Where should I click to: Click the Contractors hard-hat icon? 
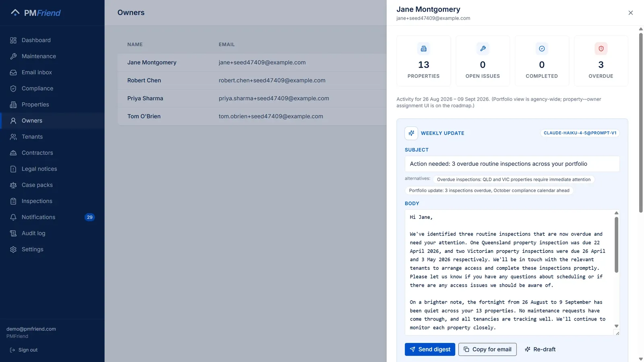13,153
